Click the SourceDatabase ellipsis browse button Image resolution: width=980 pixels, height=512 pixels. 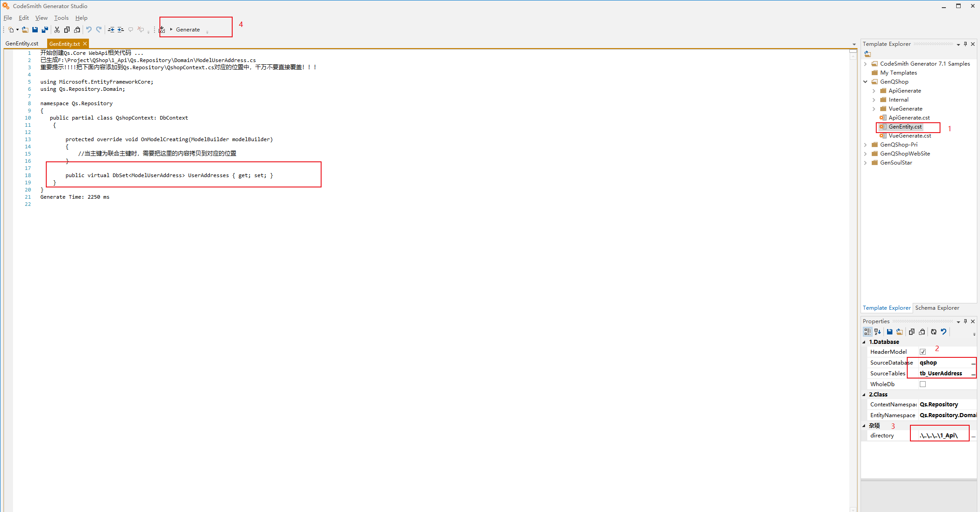973,363
